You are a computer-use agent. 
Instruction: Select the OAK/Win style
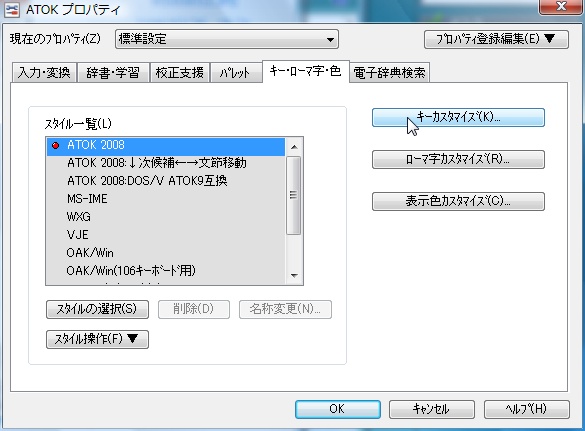(166, 253)
